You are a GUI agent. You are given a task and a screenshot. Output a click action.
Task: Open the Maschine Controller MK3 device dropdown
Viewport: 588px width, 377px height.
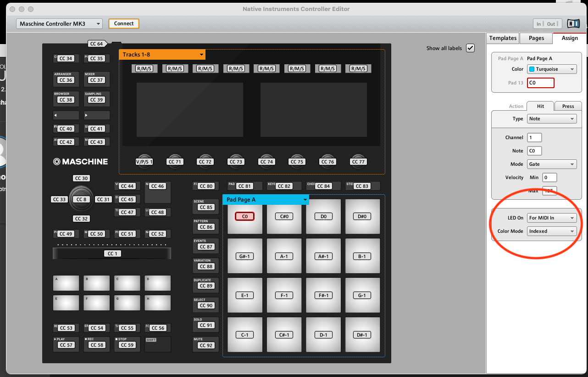[x=60, y=24]
